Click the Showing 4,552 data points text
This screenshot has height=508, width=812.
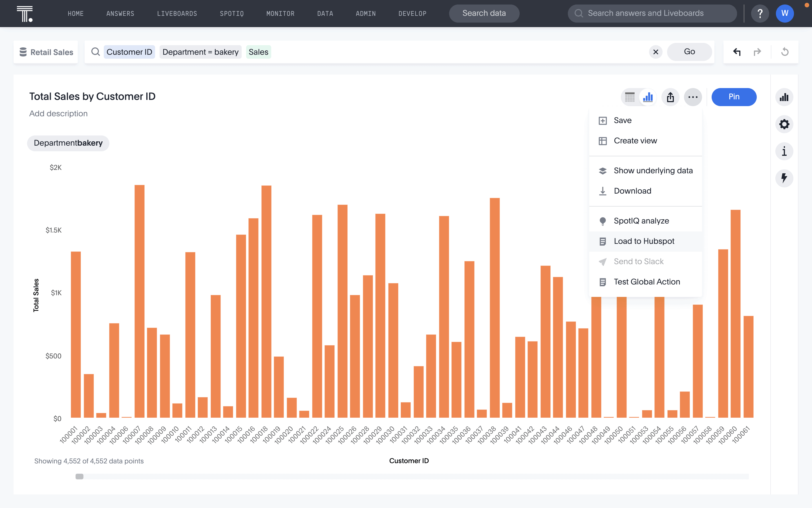[89, 461]
